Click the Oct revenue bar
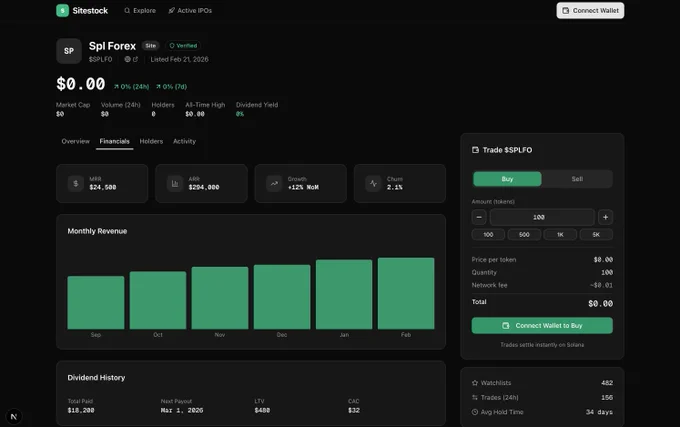This screenshot has width=680, height=427. click(158, 300)
